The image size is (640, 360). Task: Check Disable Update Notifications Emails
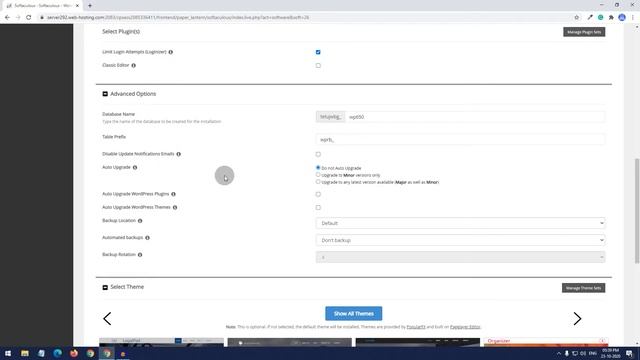click(x=318, y=154)
